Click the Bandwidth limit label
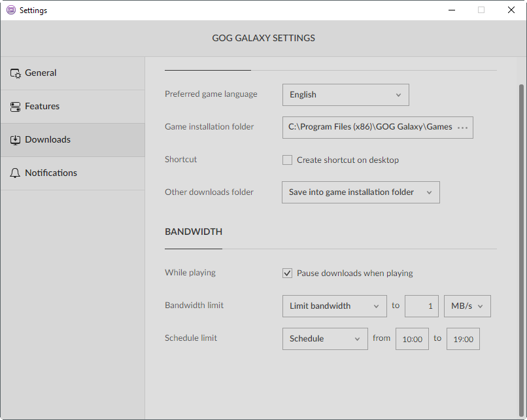527x420 pixels. click(x=194, y=306)
